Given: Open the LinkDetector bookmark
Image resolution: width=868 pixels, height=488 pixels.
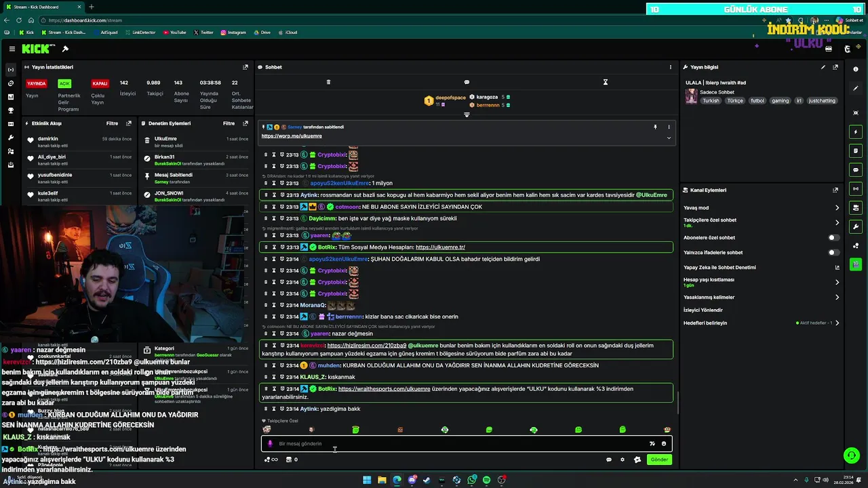Looking at the screenshot, I should (140, 33).
